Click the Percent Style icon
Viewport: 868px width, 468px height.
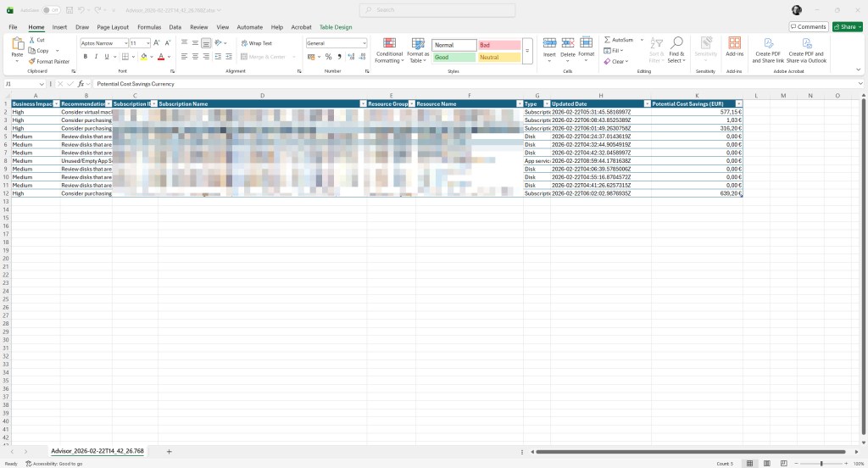click(328, 57)
